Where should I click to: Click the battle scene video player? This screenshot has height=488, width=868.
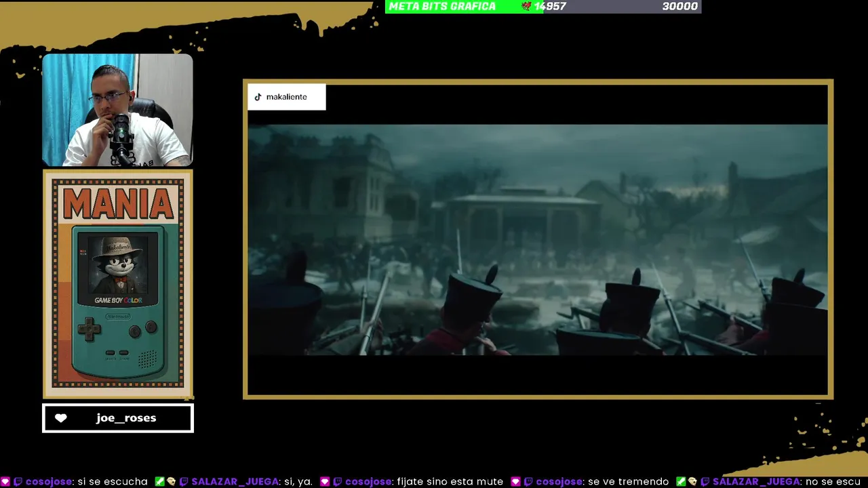538,239
